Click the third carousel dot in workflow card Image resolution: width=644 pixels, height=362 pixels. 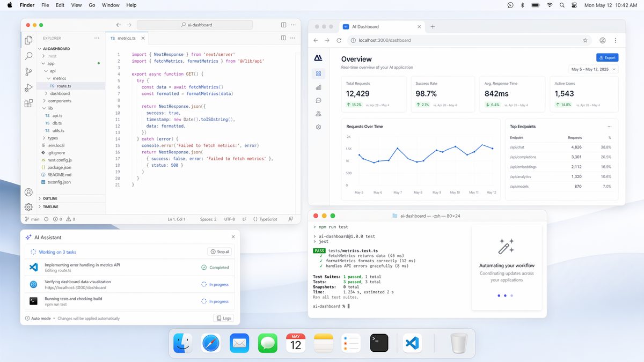[x=511, y=295]
